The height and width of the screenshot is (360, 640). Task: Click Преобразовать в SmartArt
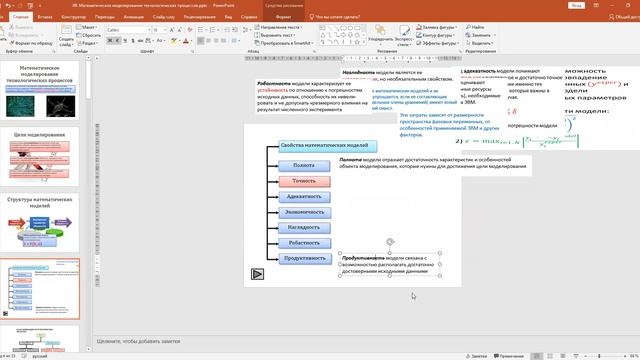click(284, 43)
